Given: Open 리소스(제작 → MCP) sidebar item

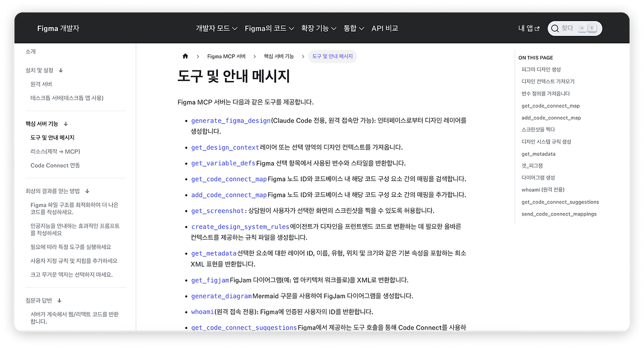Looking at the screenshot, I should pyautogui.click(x=55, y=152).
